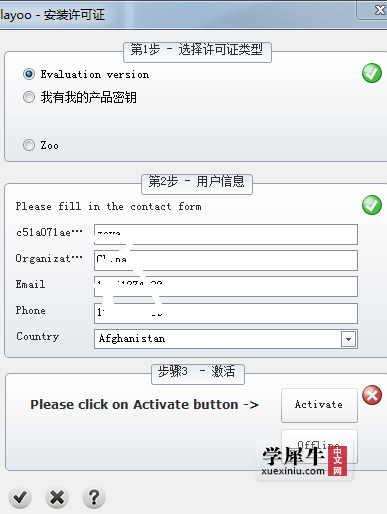Focus the Email text field

coord(226,286)
